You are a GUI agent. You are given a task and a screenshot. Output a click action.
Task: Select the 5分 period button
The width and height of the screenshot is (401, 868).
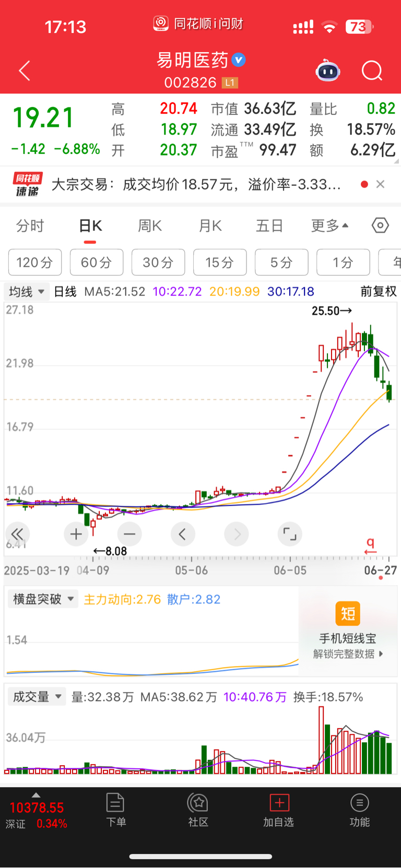click(281, 262)
